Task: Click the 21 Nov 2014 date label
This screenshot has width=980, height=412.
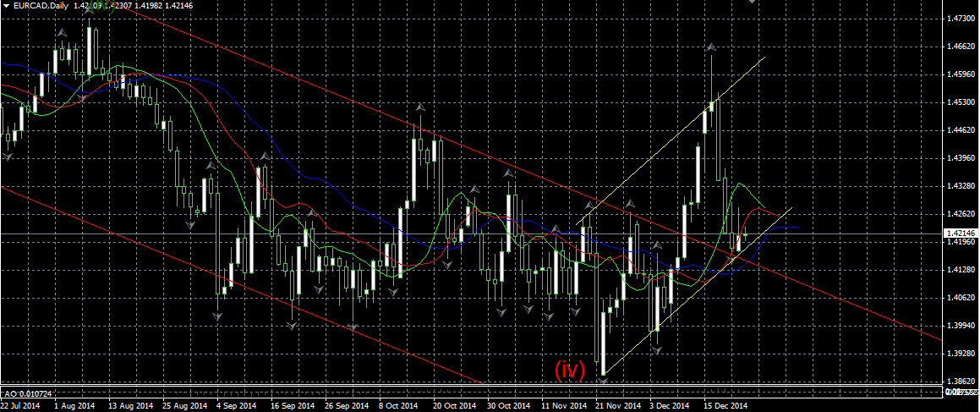Action: click(618, 406)
